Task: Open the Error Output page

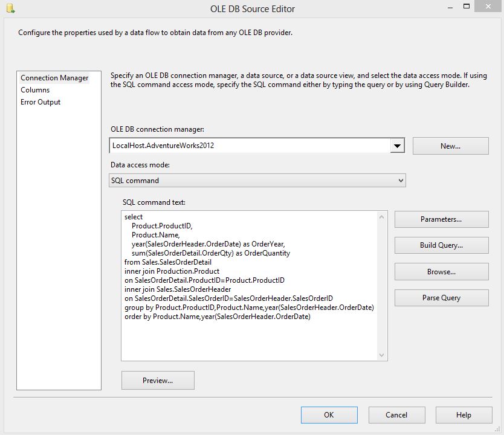Action: (x=40, y=102)
